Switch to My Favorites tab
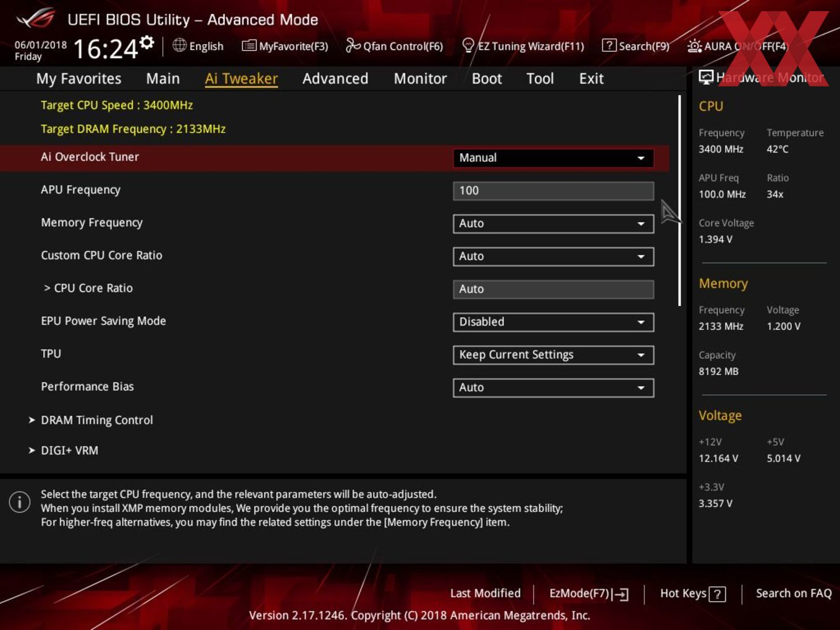840x630 pixels. tap(78, 78)
